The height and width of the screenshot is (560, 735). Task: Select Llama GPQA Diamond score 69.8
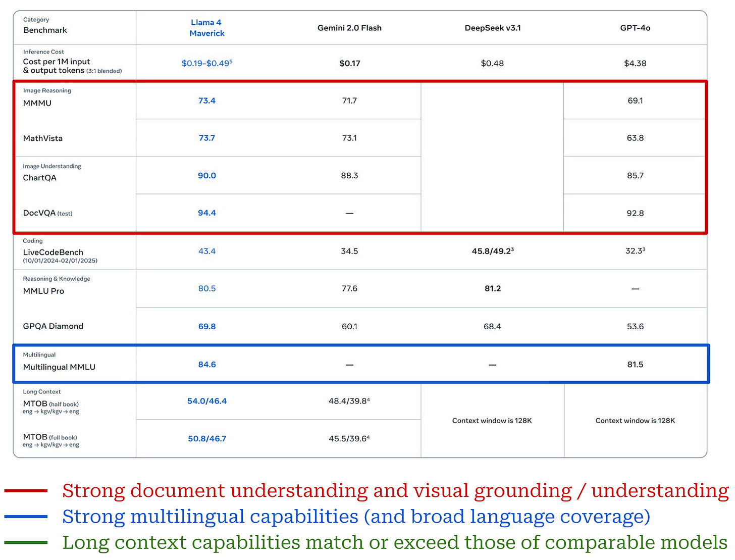[207, 326]
